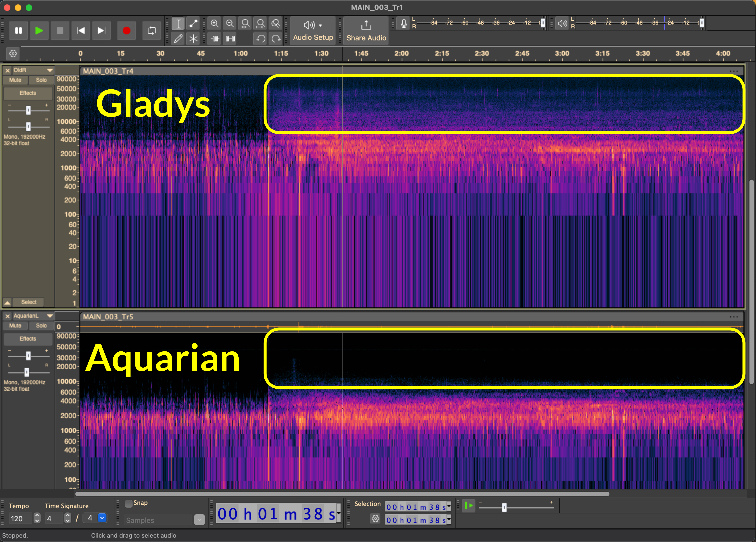The height and width of the screenshot is (542, 756).
Task: Adjust the AquarianL track pan slider
Action: point(27,372)
